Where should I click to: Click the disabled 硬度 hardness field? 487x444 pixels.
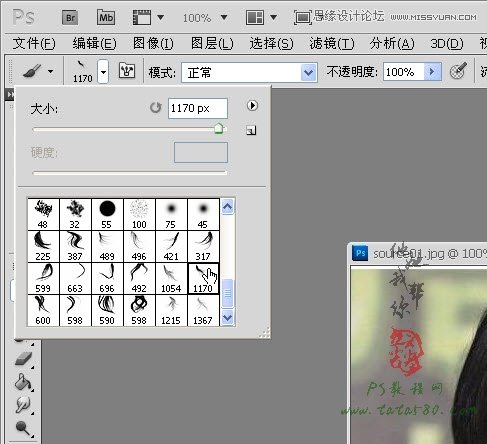pos(201,153)
